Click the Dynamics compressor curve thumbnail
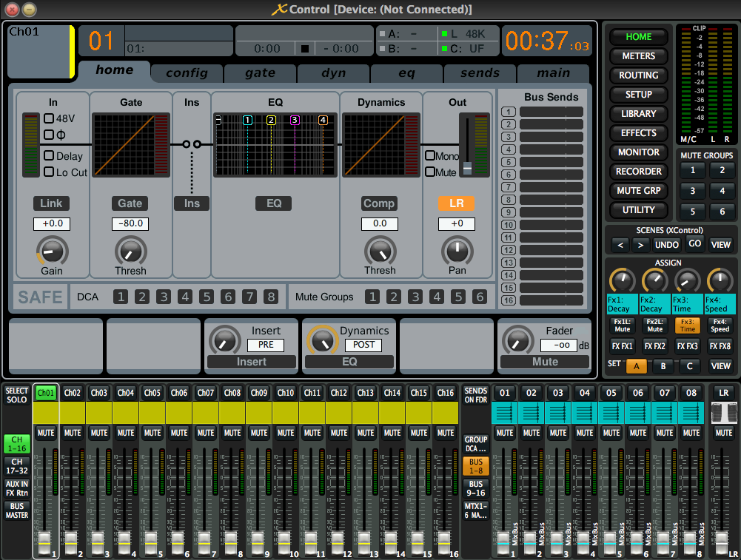 pos(380,145)
